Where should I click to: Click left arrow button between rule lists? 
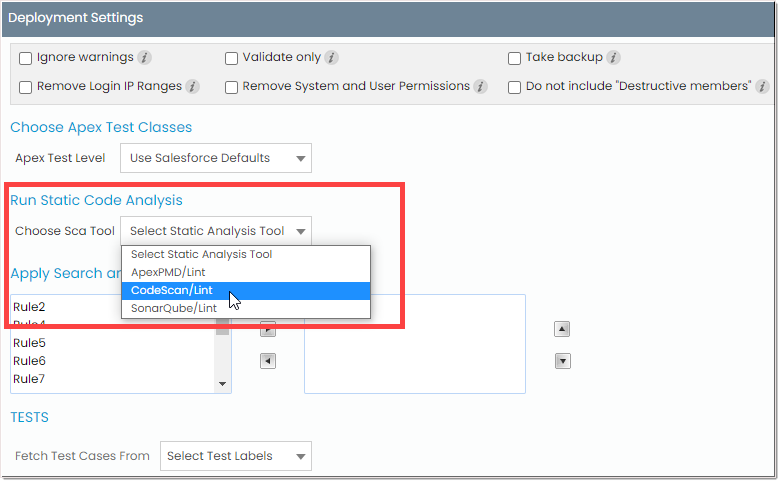point(268,361)
